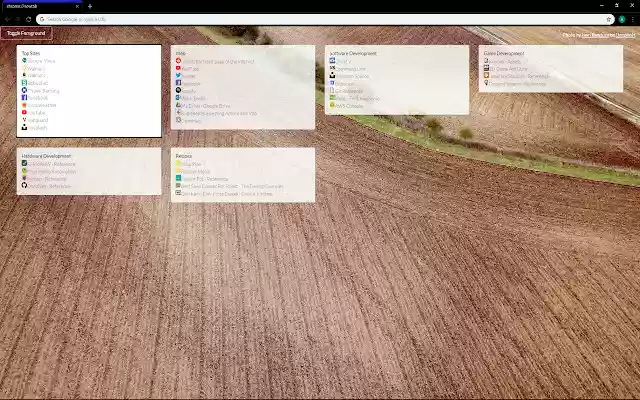Click the Game Development panel heading
This screenshot has height=400, width=640.
(x=504, y=53)
